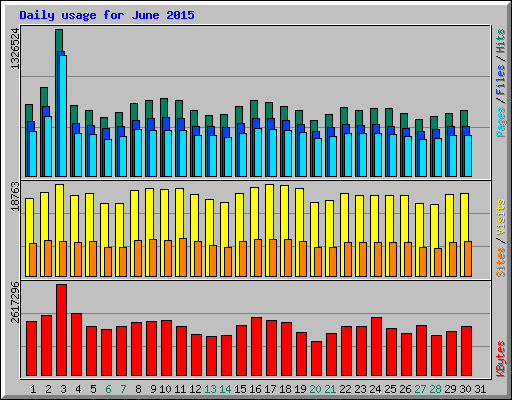
Task: Click the orange Sites bar for day 11
Action: tap(183, 258)
